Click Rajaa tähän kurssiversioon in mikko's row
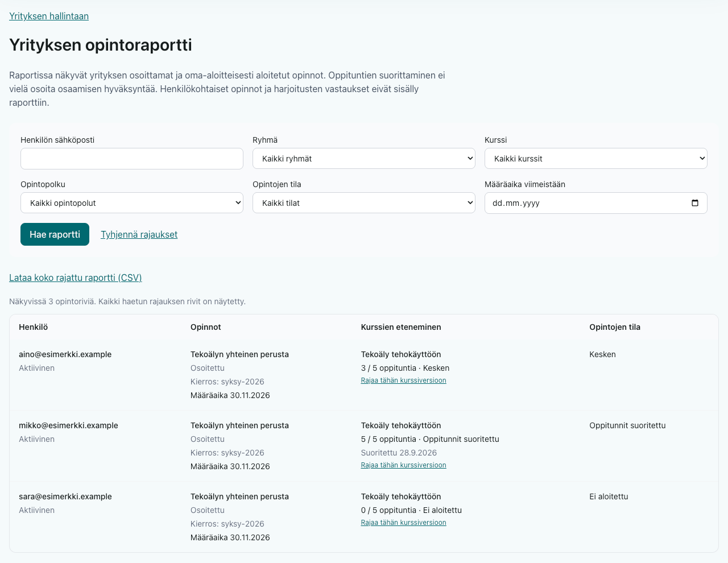This screenshot has height=563, width=728. (403, 465)
